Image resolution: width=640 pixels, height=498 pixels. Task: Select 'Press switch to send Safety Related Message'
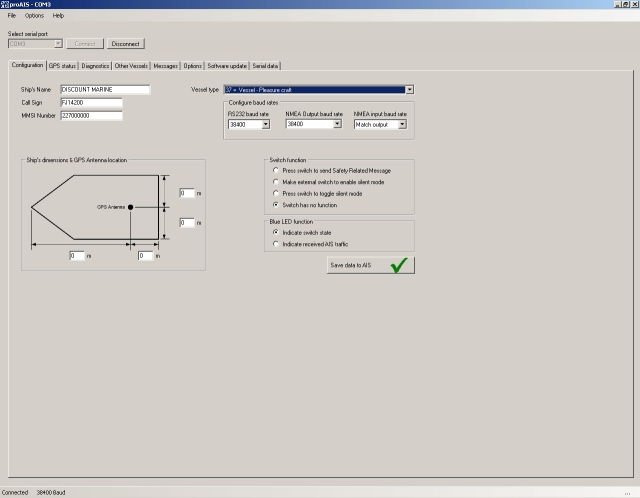276,171
